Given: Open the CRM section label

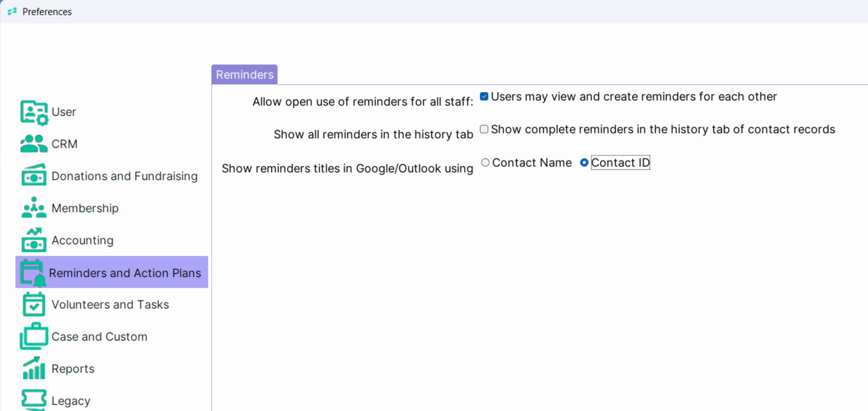Looking at the screenshot, I should click(64, 144).
